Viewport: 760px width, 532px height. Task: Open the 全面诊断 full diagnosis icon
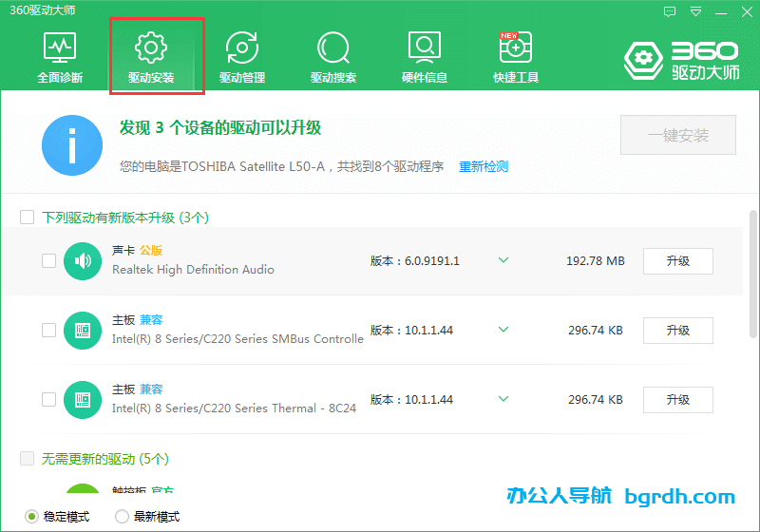(x=60, y=57)
